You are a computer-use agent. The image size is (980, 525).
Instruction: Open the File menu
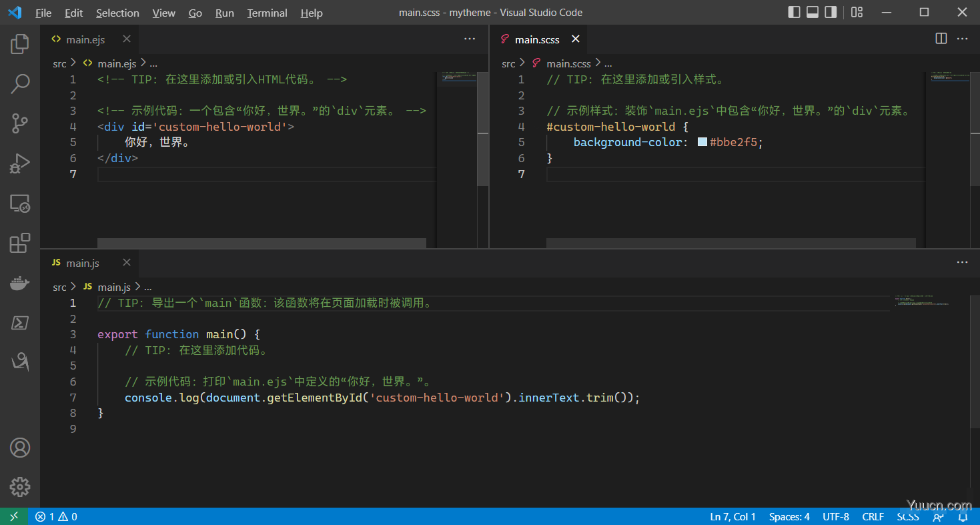(x=43, y=13)
